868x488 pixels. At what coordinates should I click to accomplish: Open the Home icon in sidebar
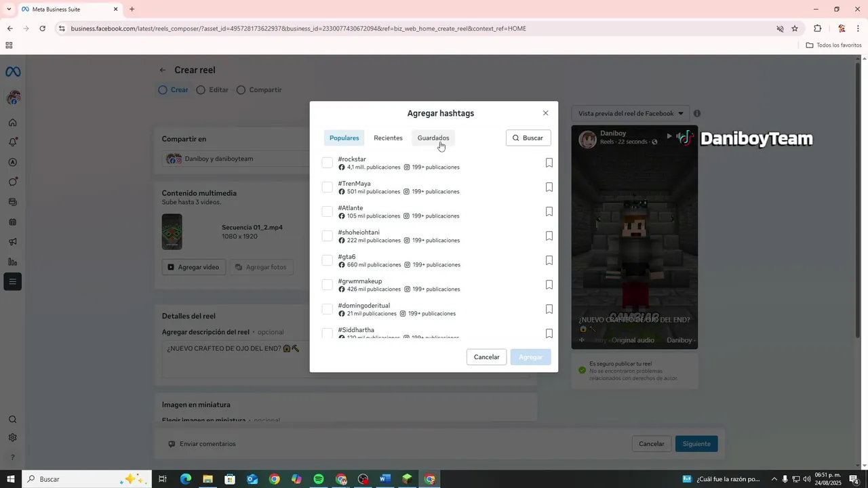click(x=12, y=123)
